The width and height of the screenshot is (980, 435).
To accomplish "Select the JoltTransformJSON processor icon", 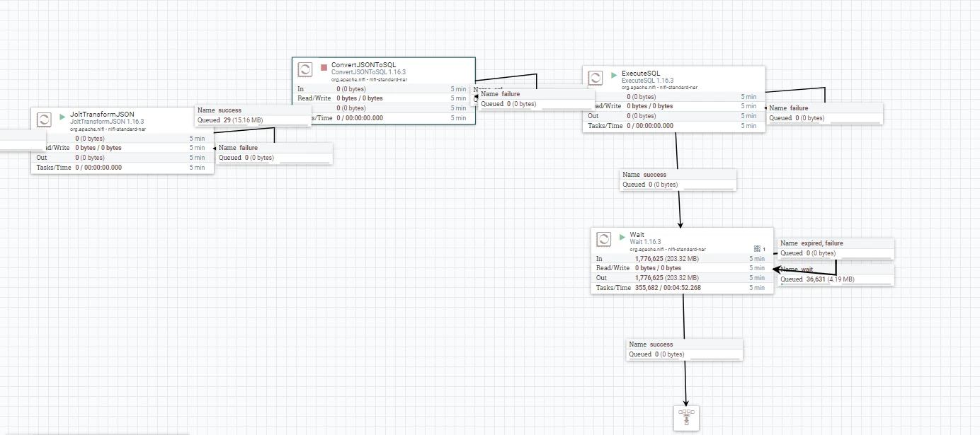I will 44,120.
